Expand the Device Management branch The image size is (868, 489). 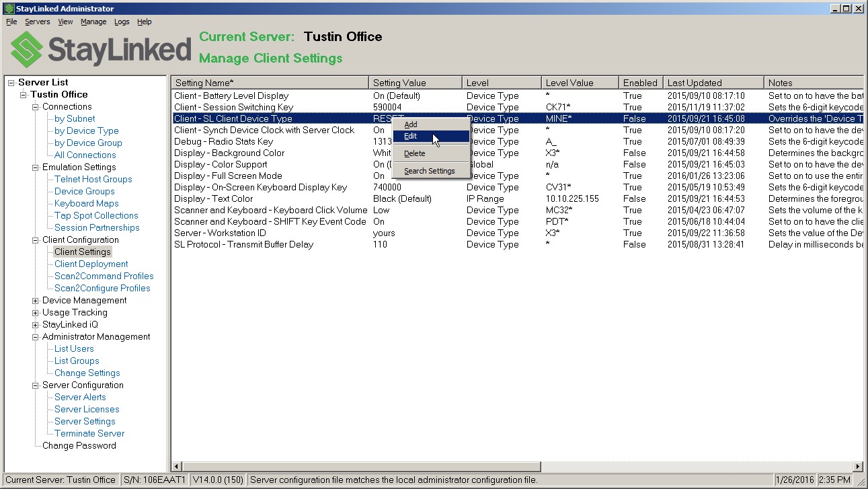[36, 301]
